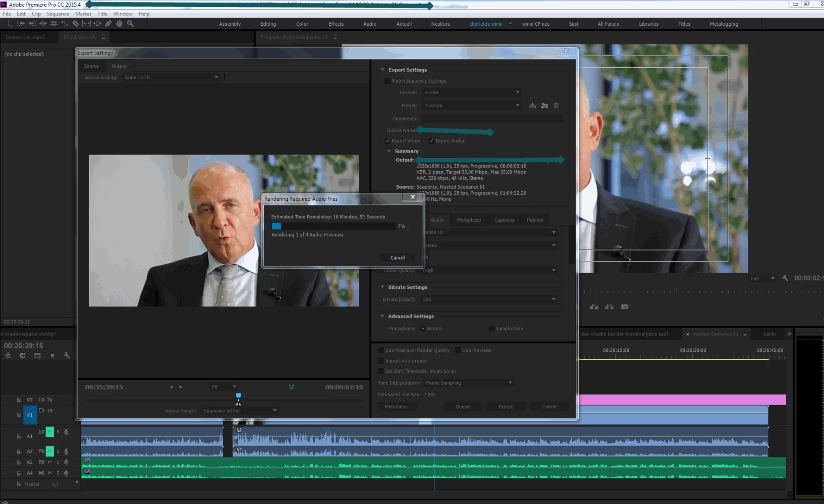Toggle timeline Snap icon
The image size is (824, 504).
(22, 356)
